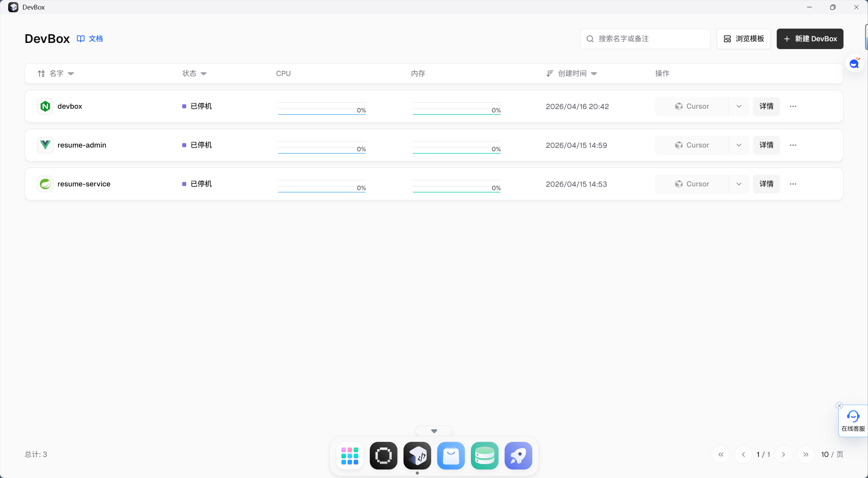Collapse the dock with the down arrow

point(434,431)
